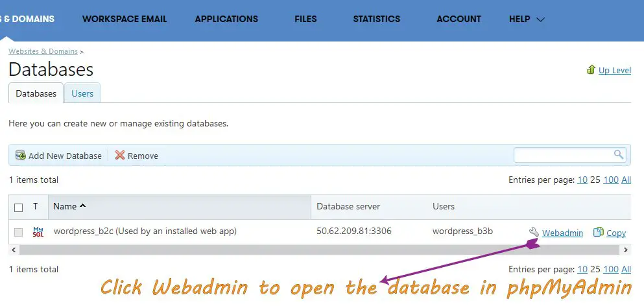Screen dimensions: 644x306
Task: Click the T type column header
Action: coord(35,206)
